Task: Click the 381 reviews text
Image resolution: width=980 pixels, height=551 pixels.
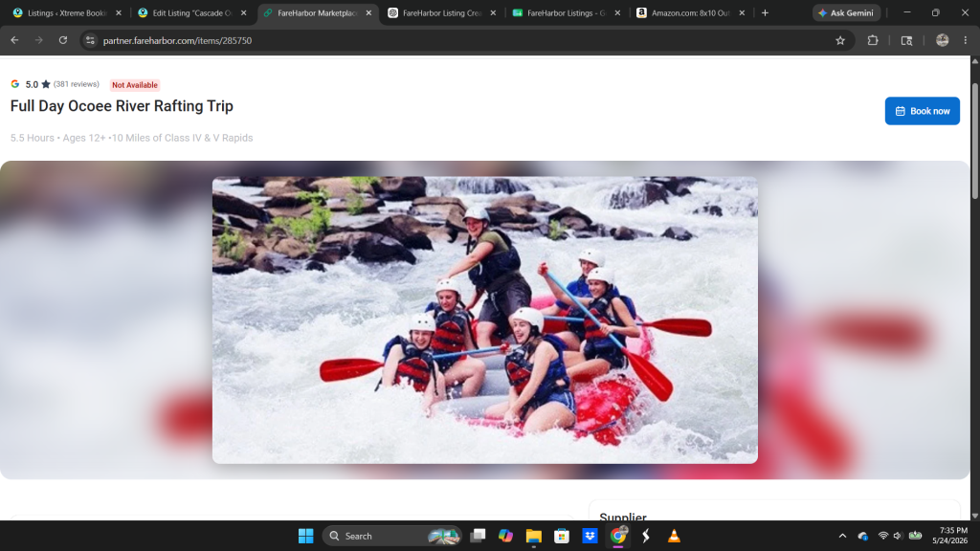Action: [x=77, y=84]
